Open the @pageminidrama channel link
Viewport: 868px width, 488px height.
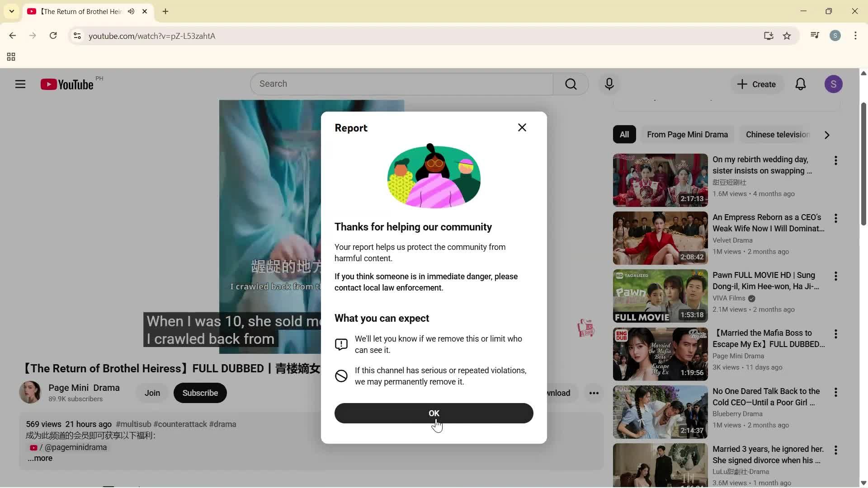[77, 447]
